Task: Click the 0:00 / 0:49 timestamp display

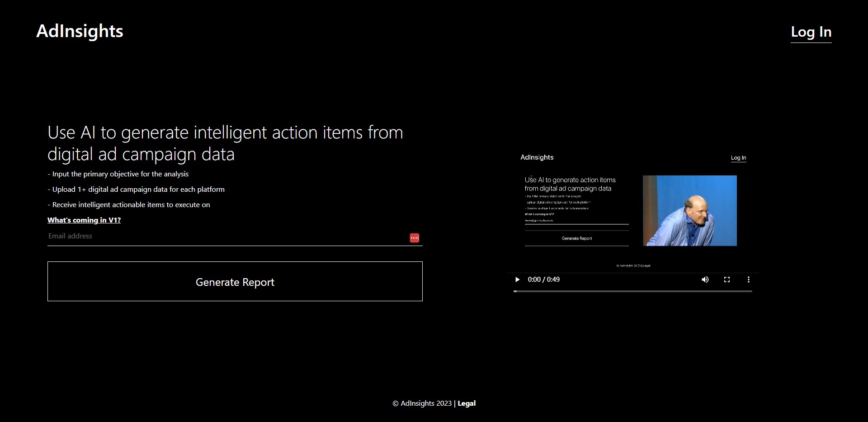Action: pos(544,280)
